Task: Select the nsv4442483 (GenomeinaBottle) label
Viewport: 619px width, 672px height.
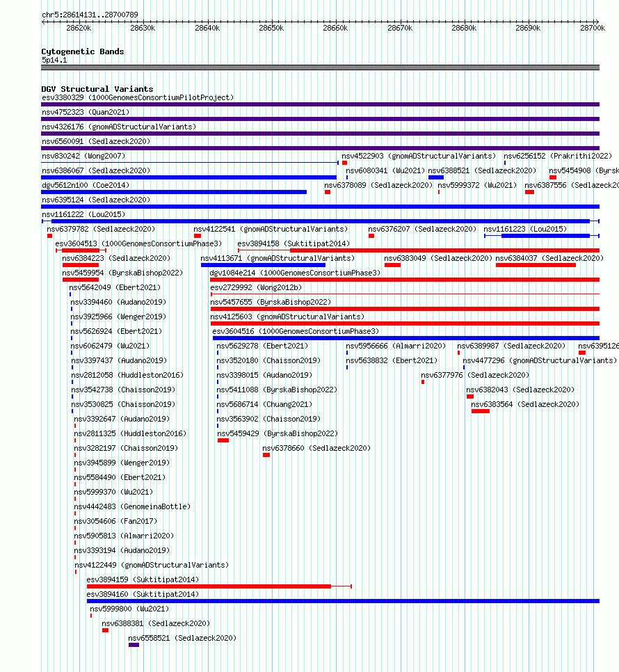Action: click(x=132, y=506)
